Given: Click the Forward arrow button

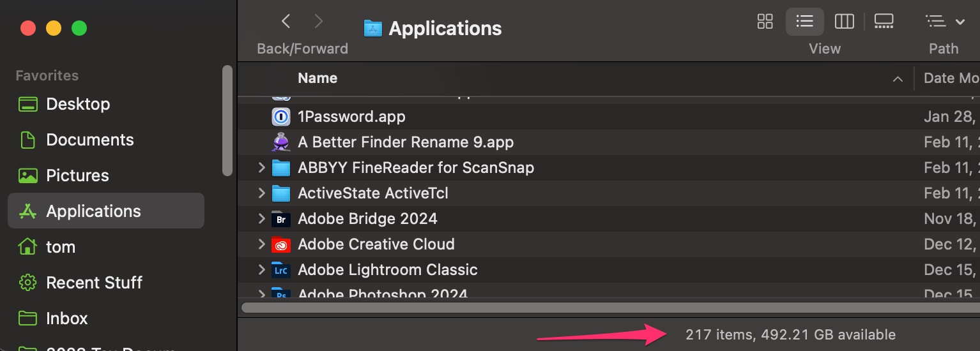Looking at the screenshot, I should 319,22.
